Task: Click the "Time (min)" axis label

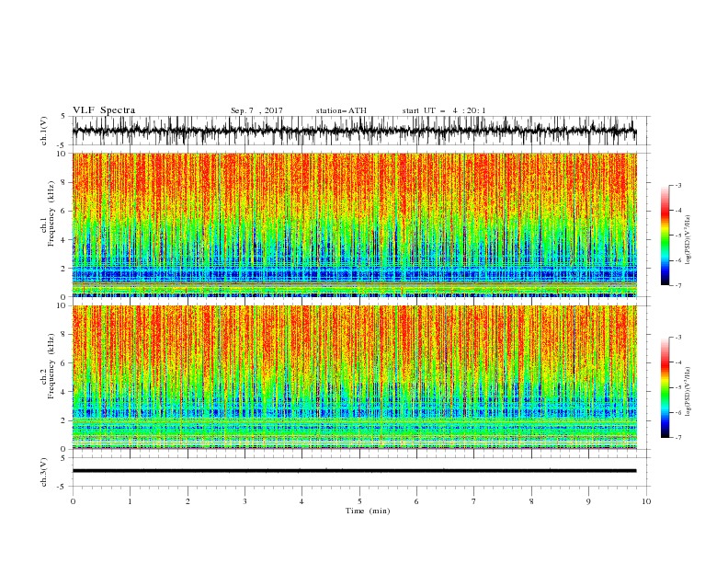Action: point(368,511)
